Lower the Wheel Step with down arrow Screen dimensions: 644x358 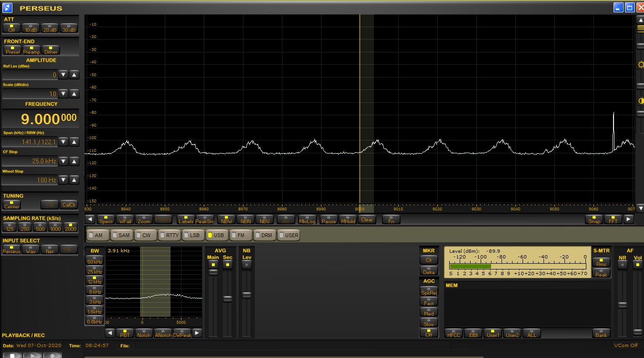(64, 180)
